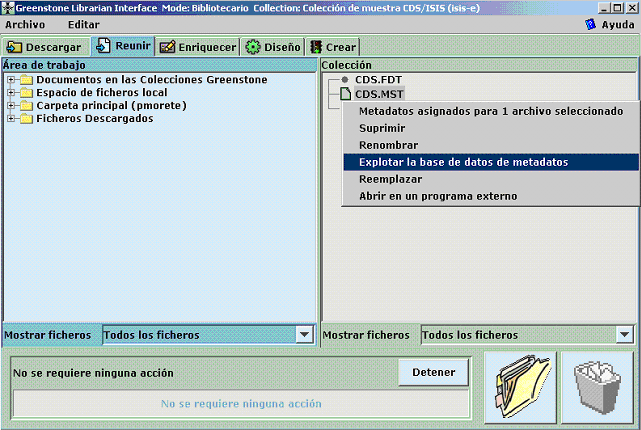Choose Explotar la base de datos de metadatos
Image resolution: width=641 pixels, height=430 pixels.
463,162
